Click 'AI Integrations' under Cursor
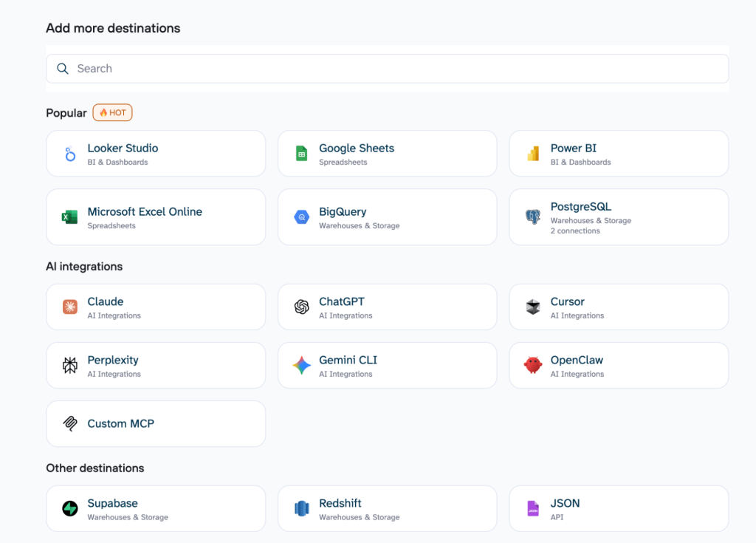The height and width of the screenshot is (543, 756). tap(577, 315)
